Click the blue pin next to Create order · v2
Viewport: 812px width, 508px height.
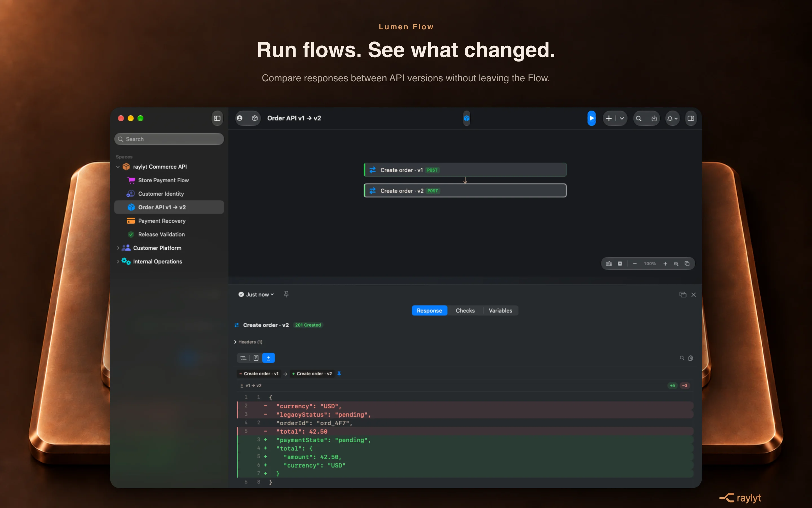click(339, 374)
